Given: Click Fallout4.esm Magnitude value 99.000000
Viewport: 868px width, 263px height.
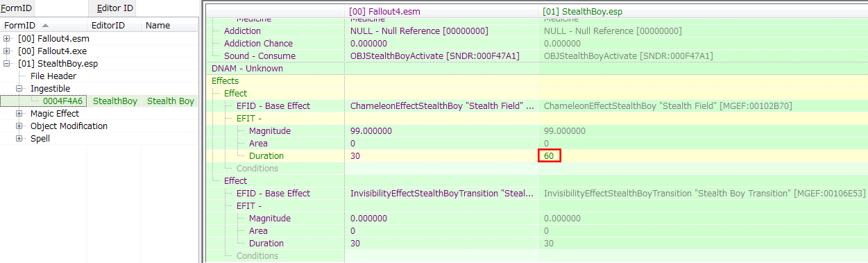Looking at the screenshot, I should [371, 131].
